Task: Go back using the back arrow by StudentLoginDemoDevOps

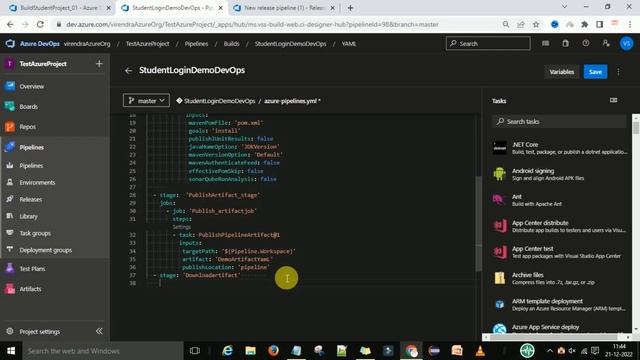Action: (x=128, y=71)
